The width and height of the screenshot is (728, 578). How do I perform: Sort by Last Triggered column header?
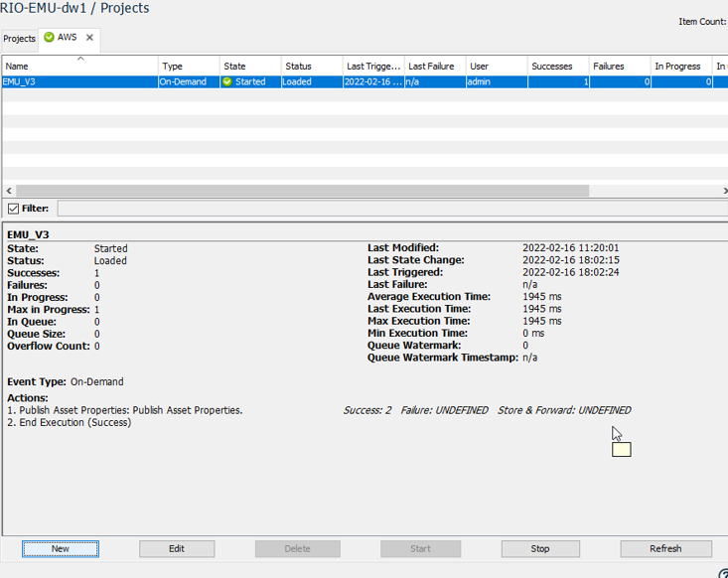(373, 67)
